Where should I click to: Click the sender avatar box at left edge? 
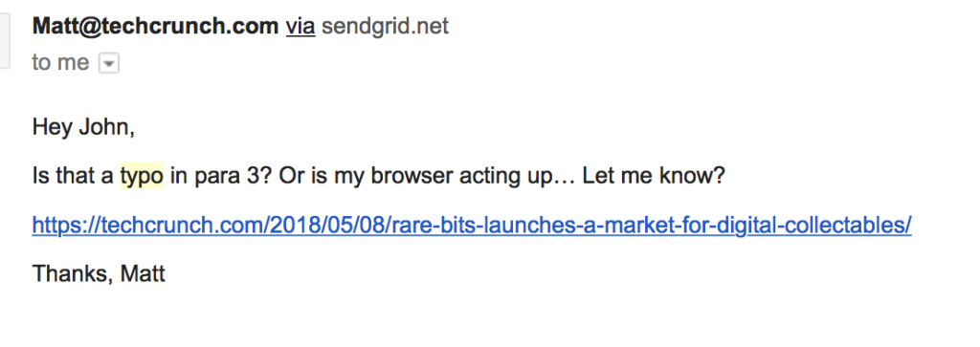point(5,40)
